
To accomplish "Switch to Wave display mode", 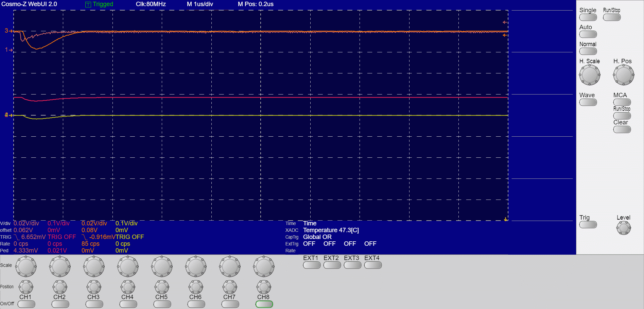I will (588, 102).
